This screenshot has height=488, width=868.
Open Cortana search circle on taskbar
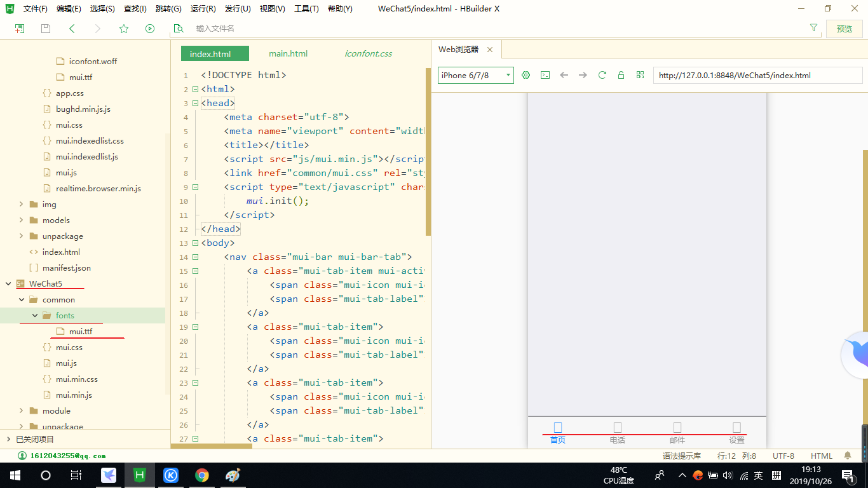[x=46, y=475]
